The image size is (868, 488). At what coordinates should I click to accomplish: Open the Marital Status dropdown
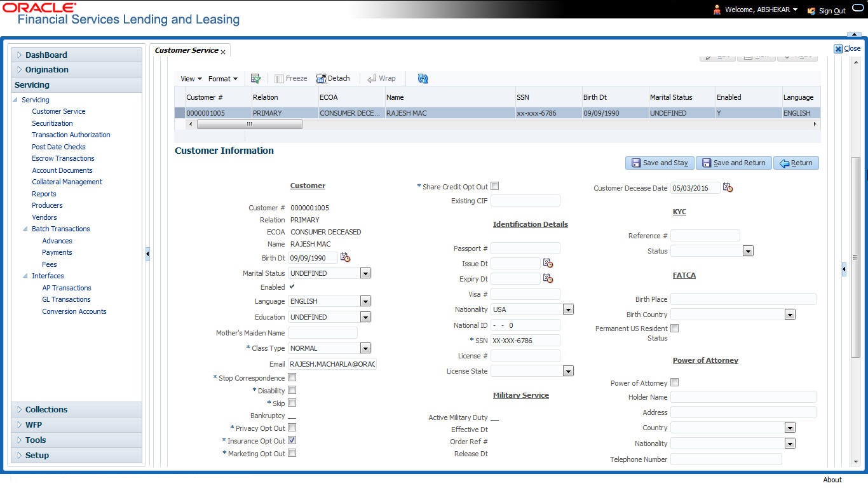(x=365, y=273)
